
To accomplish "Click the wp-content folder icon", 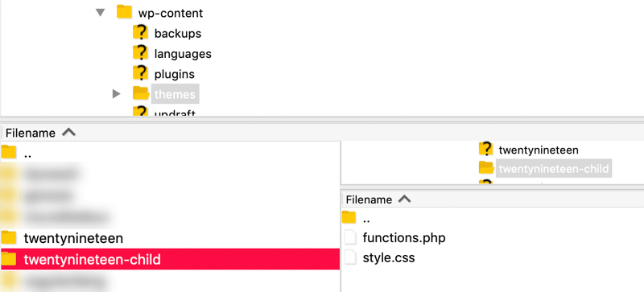I will [124, 12].
